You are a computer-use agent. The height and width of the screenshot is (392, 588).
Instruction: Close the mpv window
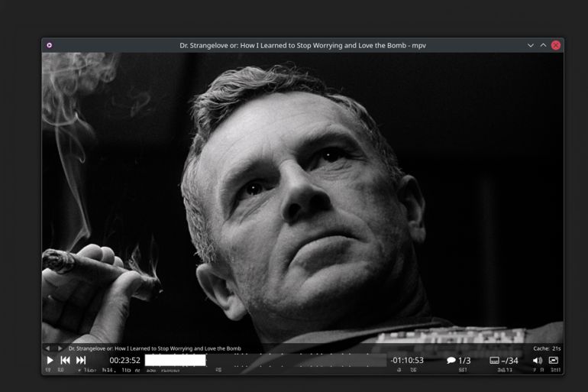click(x=556, y=45)
